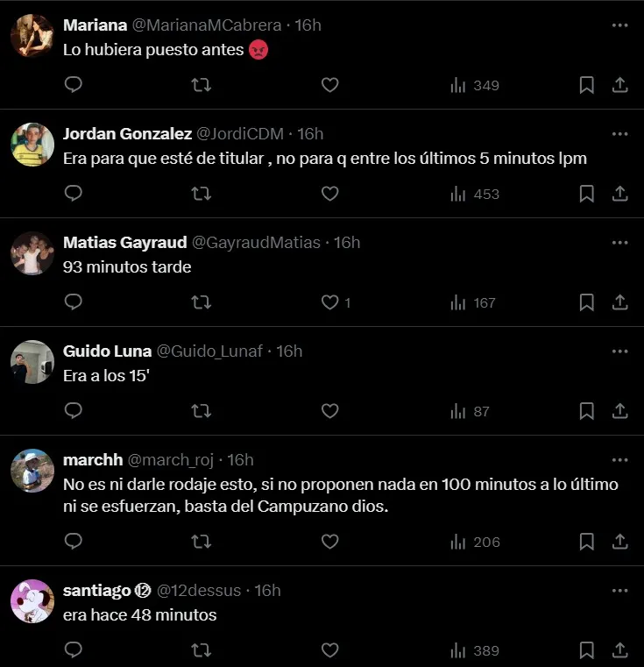Retweet Jordan Gonzalez's post
Screen dimensions: 644x667
(x=201, y=194)
